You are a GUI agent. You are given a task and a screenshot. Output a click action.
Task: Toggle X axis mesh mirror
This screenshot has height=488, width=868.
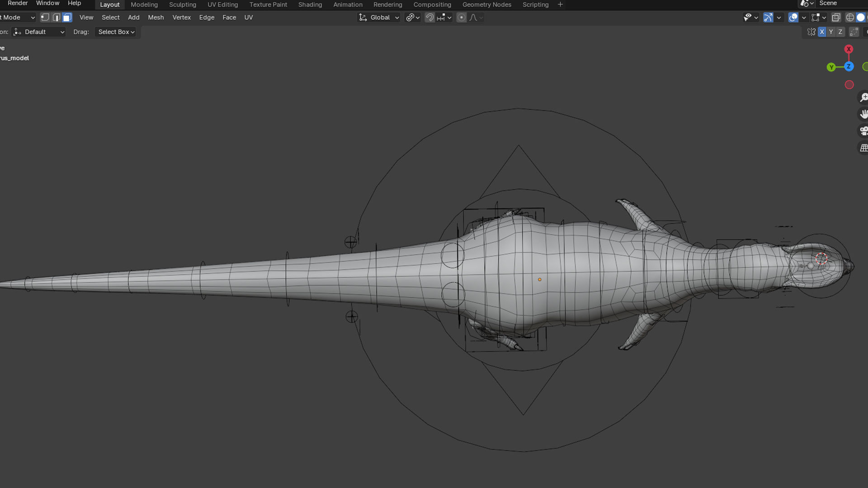tap(822, 32)
